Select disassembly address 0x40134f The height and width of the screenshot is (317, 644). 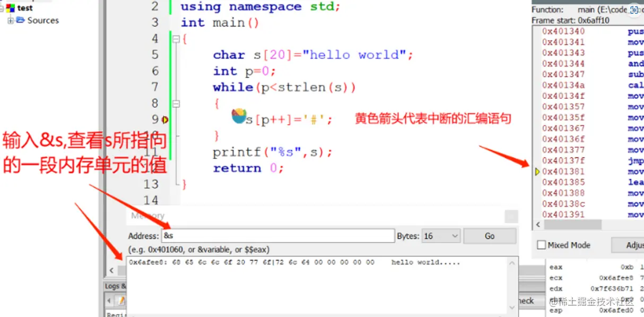pos(563,96)
